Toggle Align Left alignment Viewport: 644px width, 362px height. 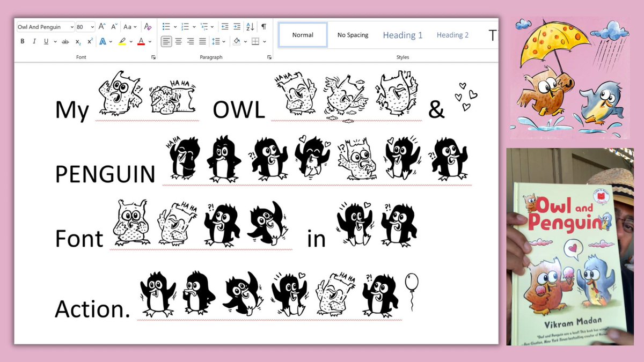166,41
